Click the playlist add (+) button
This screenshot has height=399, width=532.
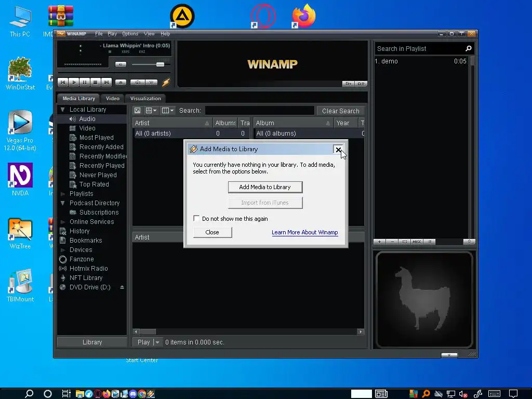tap(380, 242)
